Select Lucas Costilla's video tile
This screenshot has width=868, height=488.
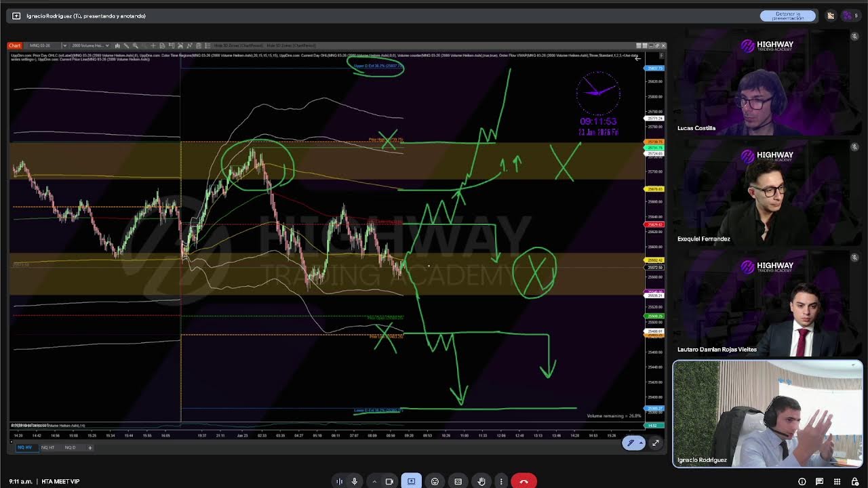coord(767,81)
